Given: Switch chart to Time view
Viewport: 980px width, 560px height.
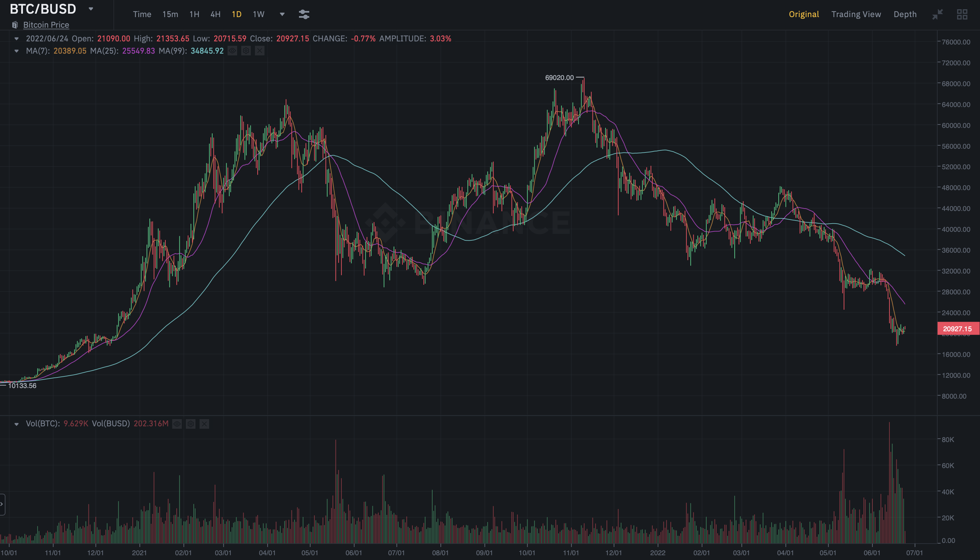Looking at the screenshot, I should 142,14.
